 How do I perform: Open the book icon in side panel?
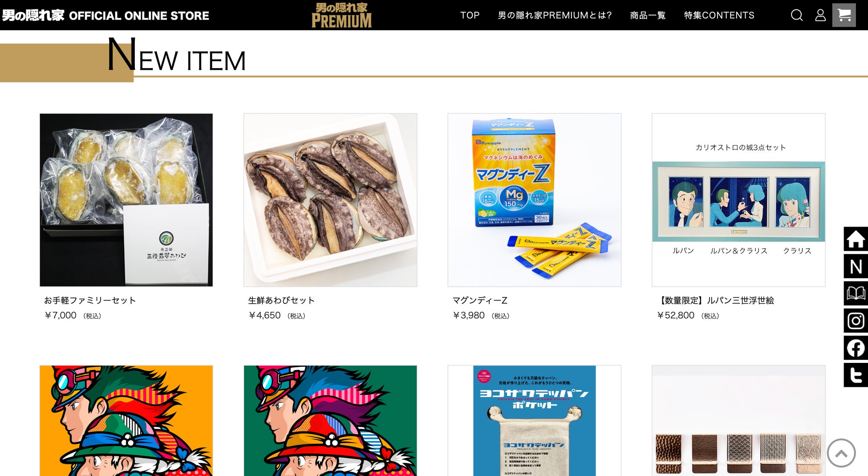tap(856, 293)
